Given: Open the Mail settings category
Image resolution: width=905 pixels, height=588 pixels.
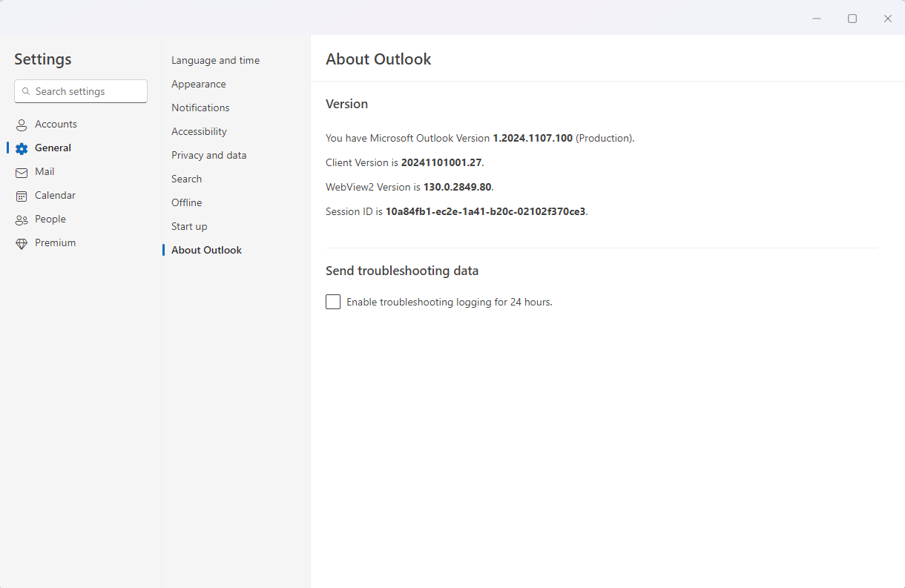Looking at the screenshot, I should [81, 171].
